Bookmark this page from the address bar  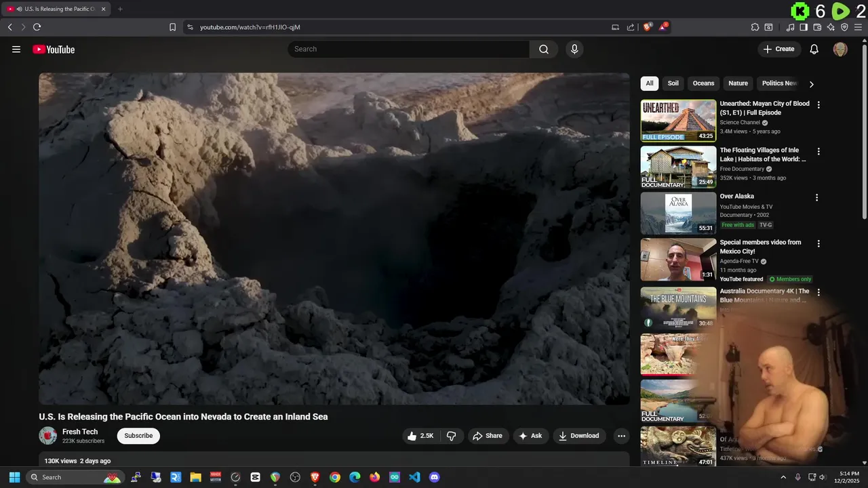pos(172,27)
